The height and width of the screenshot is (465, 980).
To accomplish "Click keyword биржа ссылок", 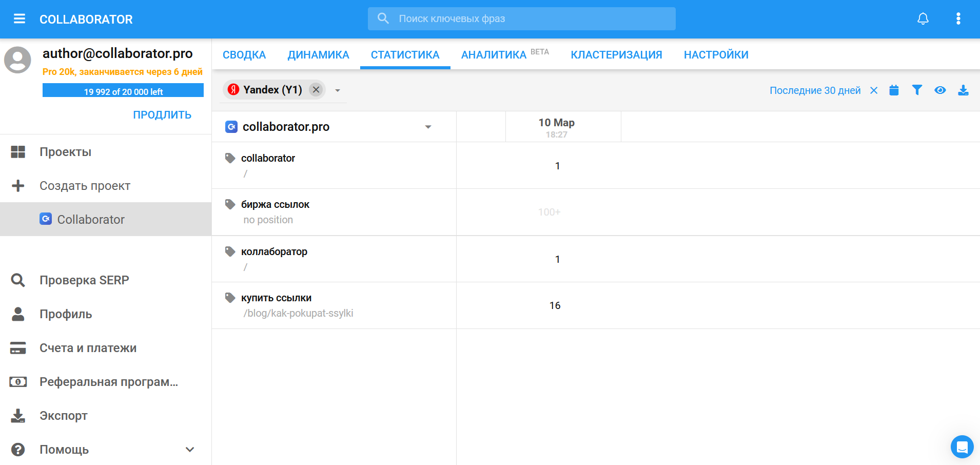I will tap(275, 204).
